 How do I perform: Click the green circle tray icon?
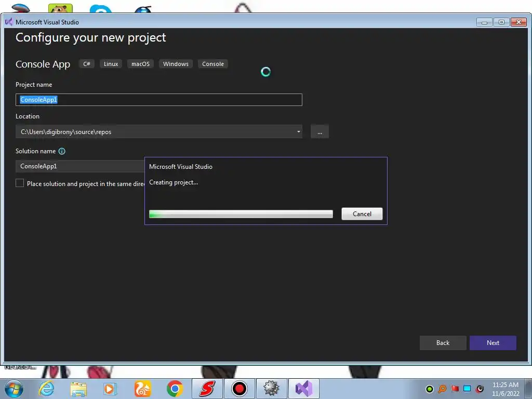(430, 389)
